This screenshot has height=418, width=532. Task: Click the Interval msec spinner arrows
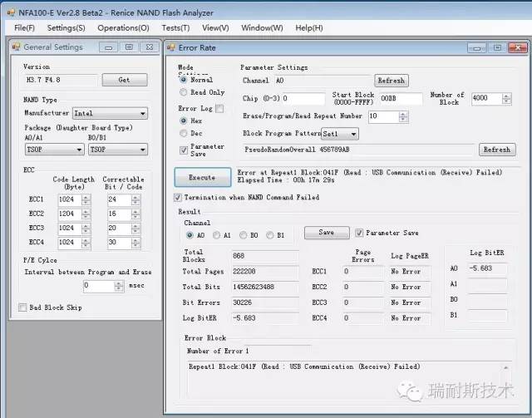point(119,286)
